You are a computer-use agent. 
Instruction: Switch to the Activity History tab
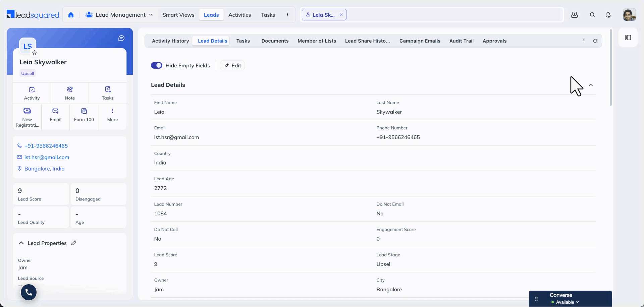[x=170, y=41]
